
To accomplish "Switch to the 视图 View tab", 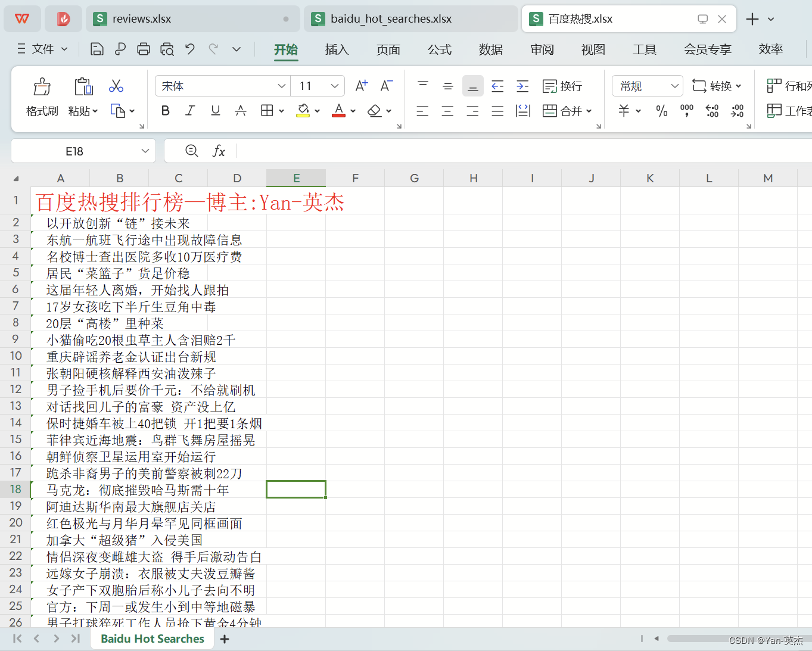I will tap(593, 49).
